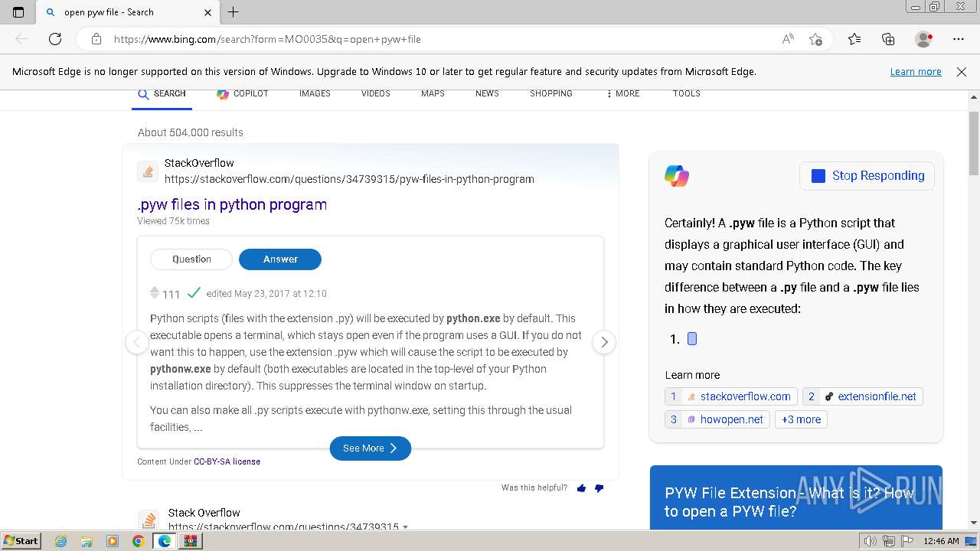Open howopen.net source citation
The height and width of the screenshot is (551, 980).
point(717,419)
